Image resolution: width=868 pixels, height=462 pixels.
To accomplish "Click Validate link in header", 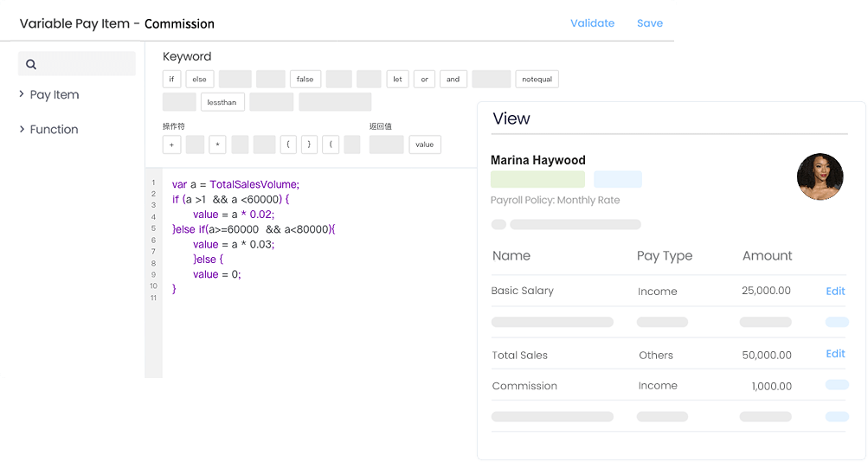I will pyautogui.click(x=592, y=23).
